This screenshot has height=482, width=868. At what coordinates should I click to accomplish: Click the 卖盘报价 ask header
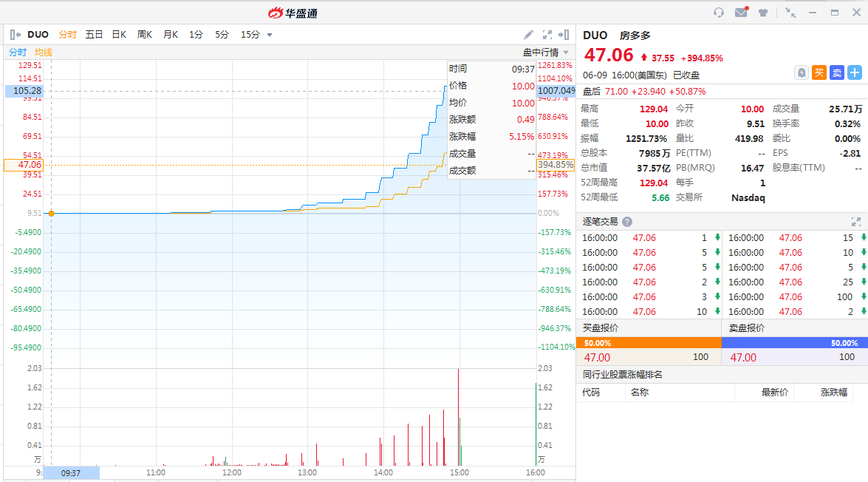746,328
